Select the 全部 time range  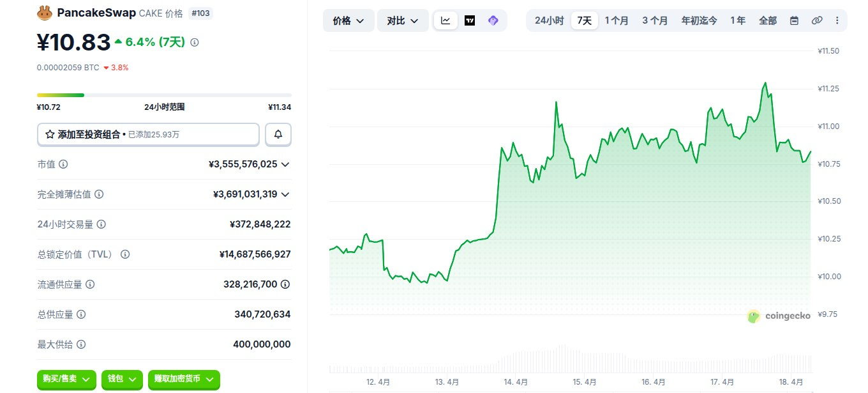(768, 20)
